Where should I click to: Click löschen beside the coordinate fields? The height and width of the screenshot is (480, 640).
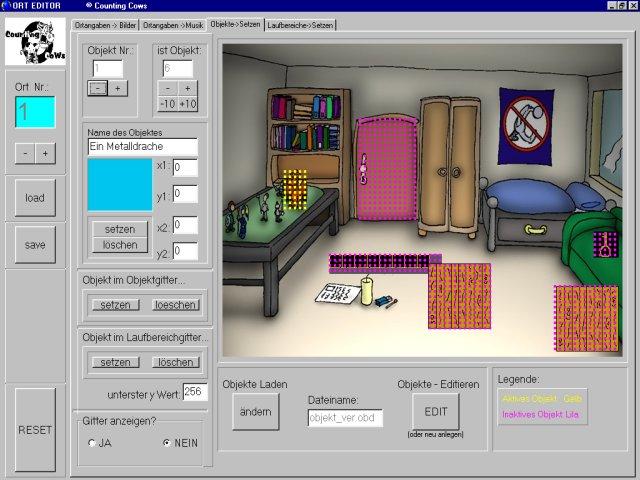[x=120, y=245]
